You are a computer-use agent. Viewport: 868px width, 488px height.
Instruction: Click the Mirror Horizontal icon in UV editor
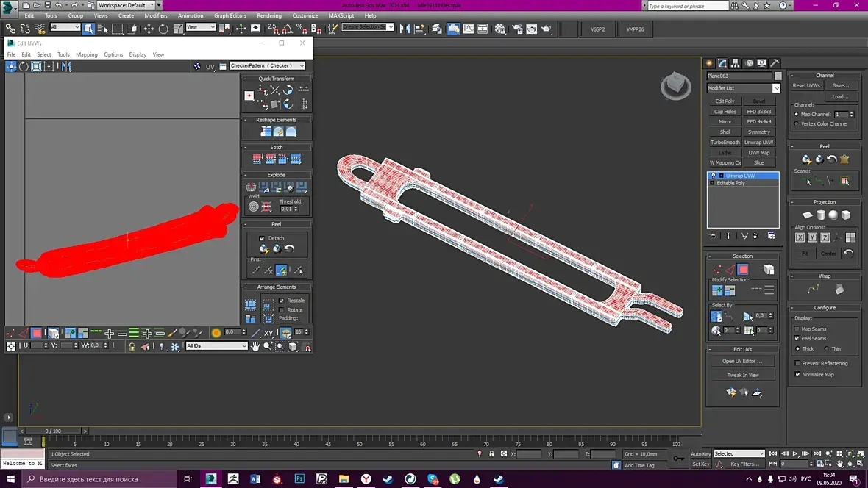click(66, 66)
